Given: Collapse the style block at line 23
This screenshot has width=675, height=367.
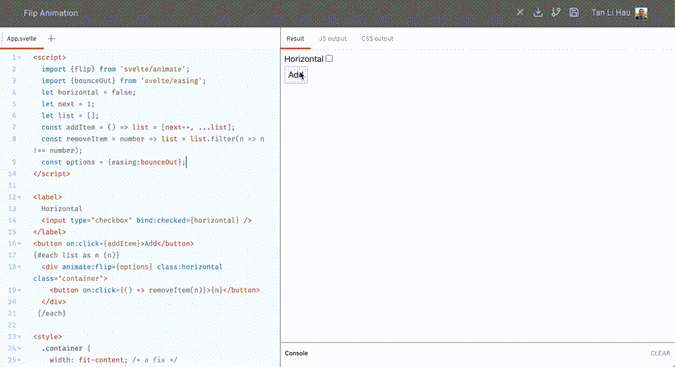Looking at the screenshot, I should [19, 336].
